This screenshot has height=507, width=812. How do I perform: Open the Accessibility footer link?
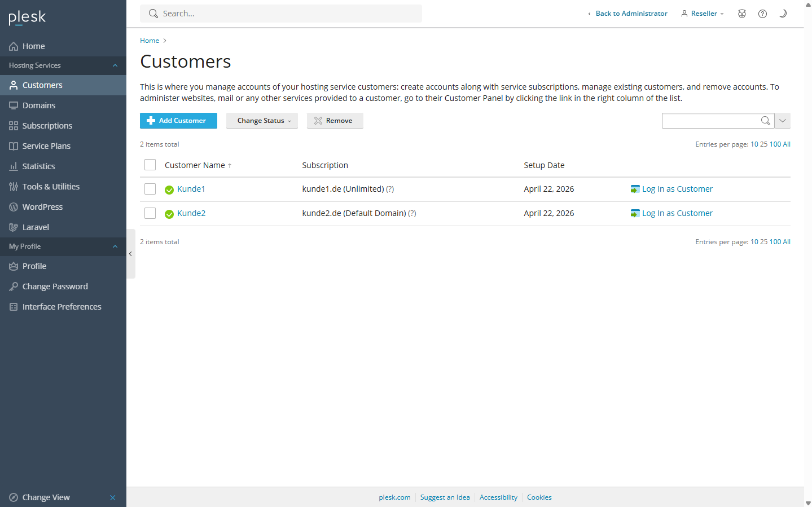pyautogui.click(x=498, y=497)
